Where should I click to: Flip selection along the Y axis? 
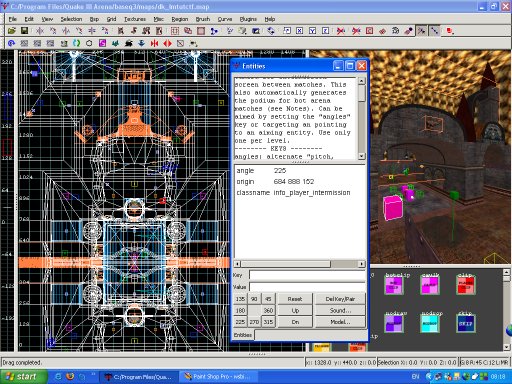click(66, 31)
